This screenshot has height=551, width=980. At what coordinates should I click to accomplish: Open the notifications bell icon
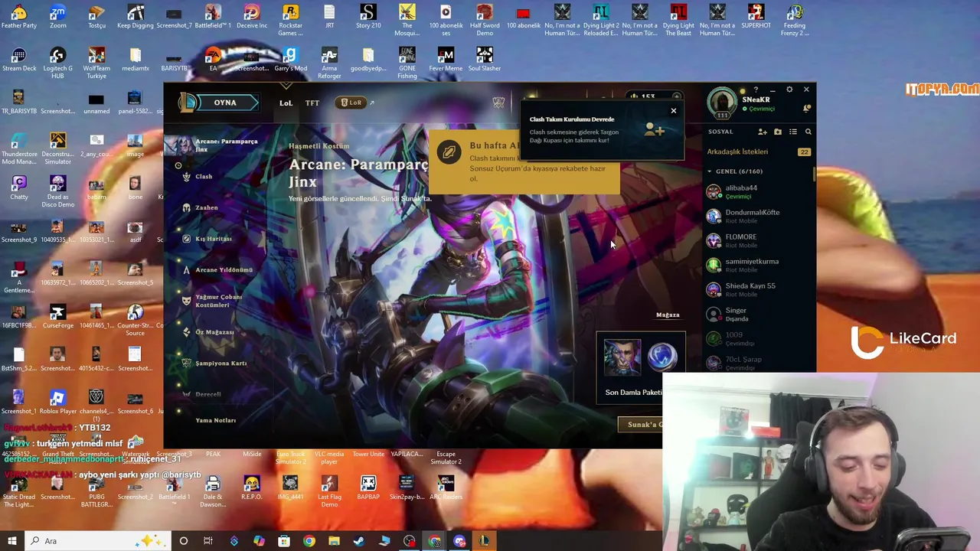807,109
